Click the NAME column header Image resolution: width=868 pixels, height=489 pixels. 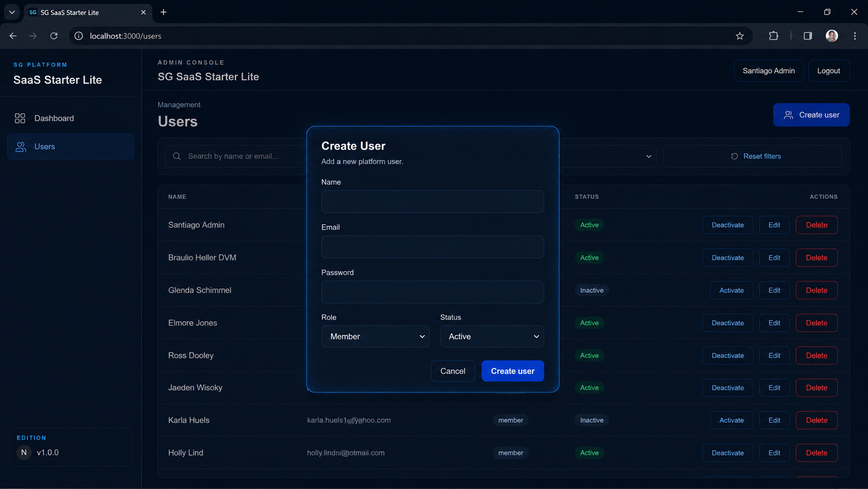(x=177, y=197)
